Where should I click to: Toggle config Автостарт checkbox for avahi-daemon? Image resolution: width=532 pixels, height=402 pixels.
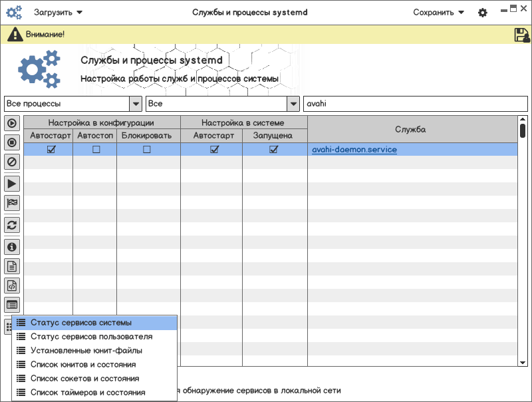click(51, 150)
